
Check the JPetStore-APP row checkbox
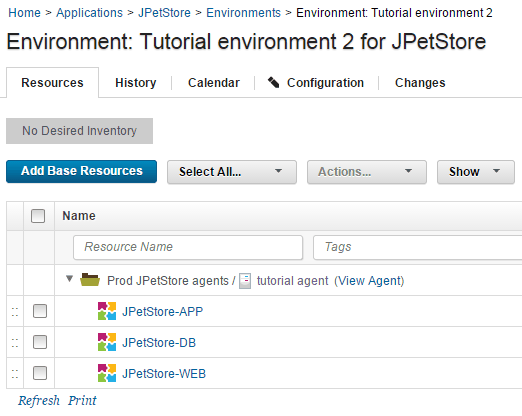tap(40, 311)
